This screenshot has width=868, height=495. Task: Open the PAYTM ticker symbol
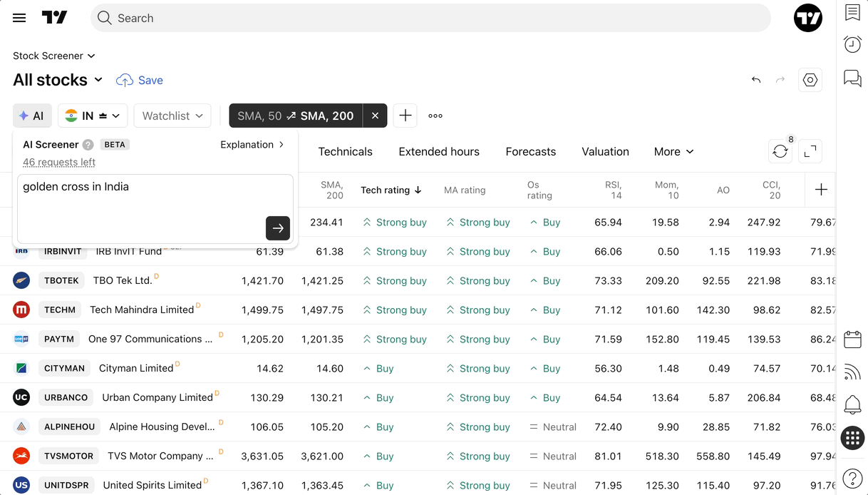point(59,339)
